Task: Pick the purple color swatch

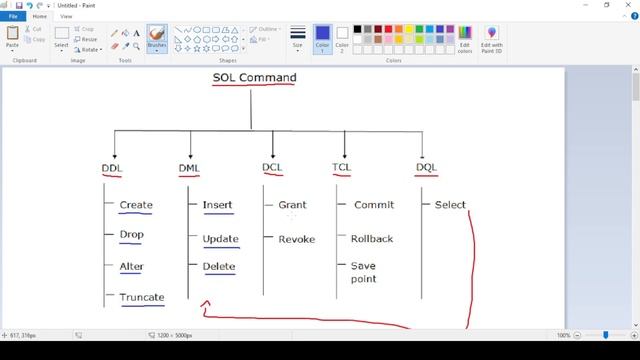Action: tap(450, 29)
